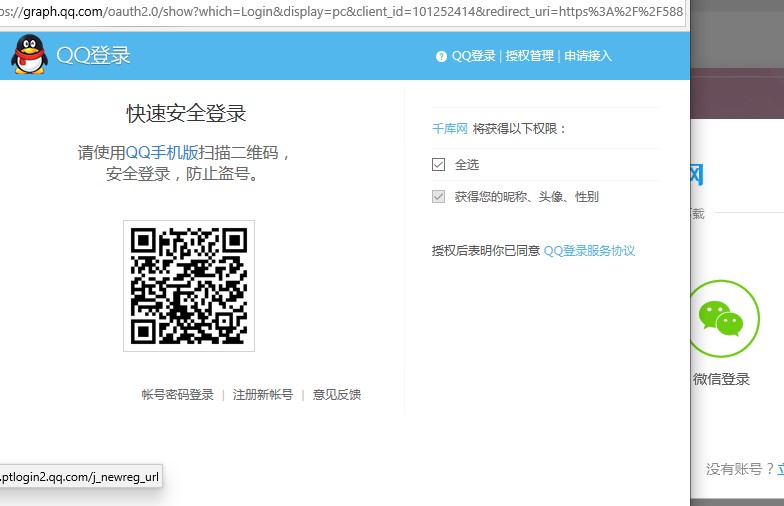The width and height of the screenshot is (784, 506).
Task: Click the 快速安全登录 heading
Action: (186, 113)
